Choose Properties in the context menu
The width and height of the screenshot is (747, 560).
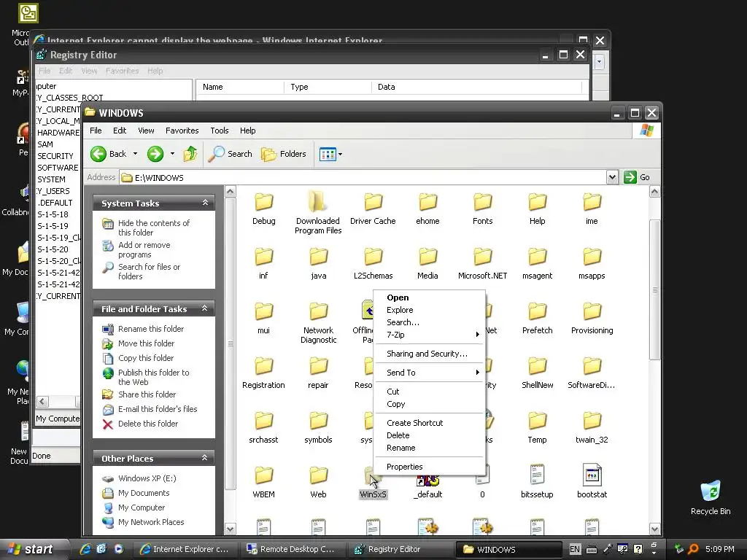click(429, 467)
